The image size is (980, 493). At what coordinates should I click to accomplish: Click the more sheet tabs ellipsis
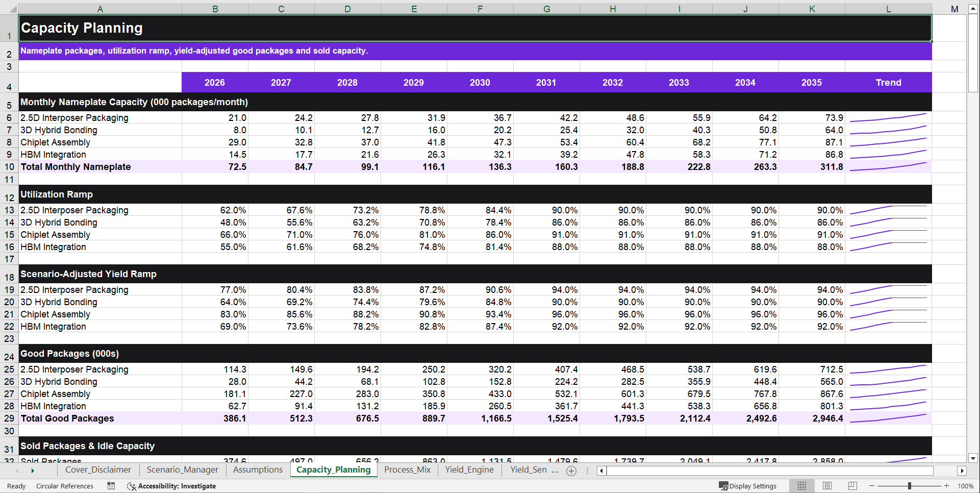[x=555, y=470]
